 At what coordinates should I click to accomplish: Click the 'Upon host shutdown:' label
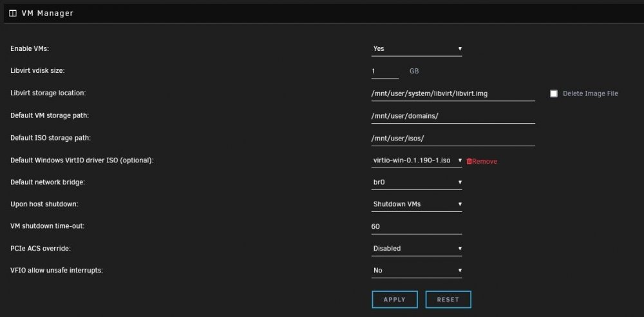click(x=44, y=204)
